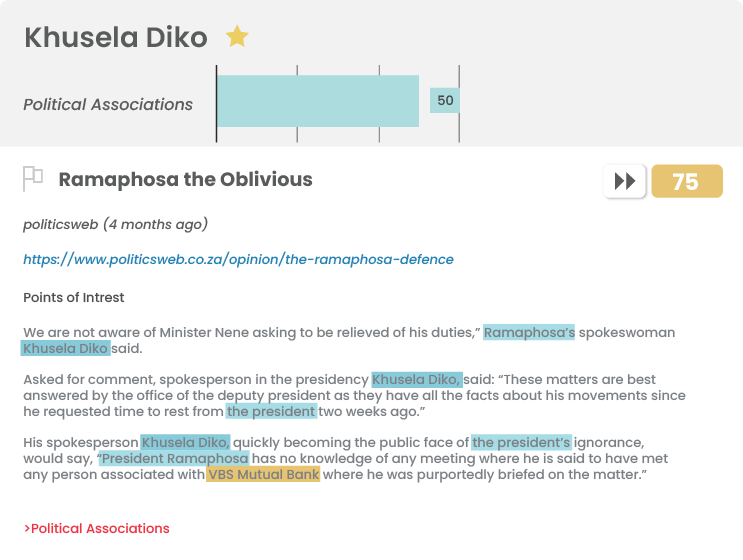Screen dimensions: 743x560
Task: Click highlighted 'the president's' before ignorance
Action: click(x=521, y=442)
